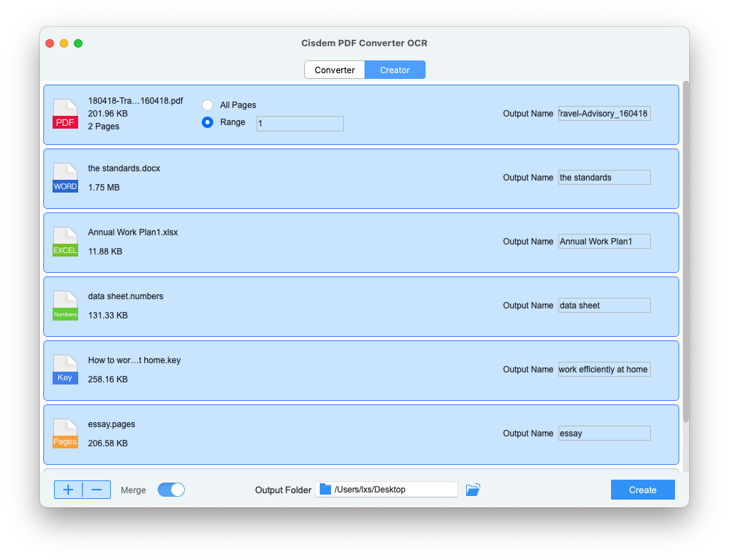Click the '11.88 KB' file size text

(x=105, y=252)
